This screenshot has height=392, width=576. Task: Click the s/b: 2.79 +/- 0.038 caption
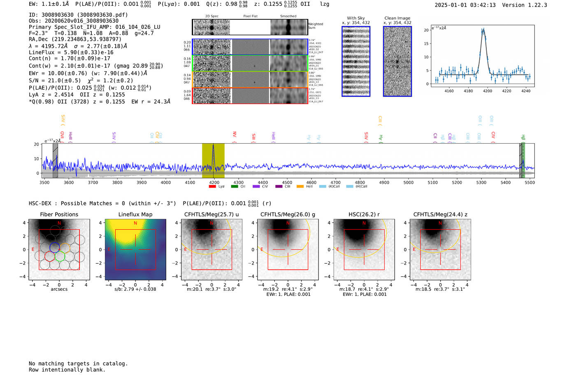tap(135, 289)
